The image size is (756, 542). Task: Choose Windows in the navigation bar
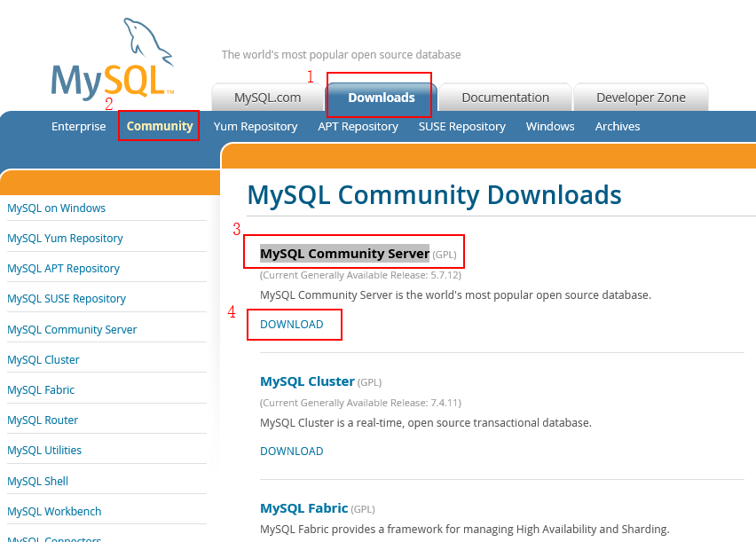pyautogui.click(x=550, y=126)
